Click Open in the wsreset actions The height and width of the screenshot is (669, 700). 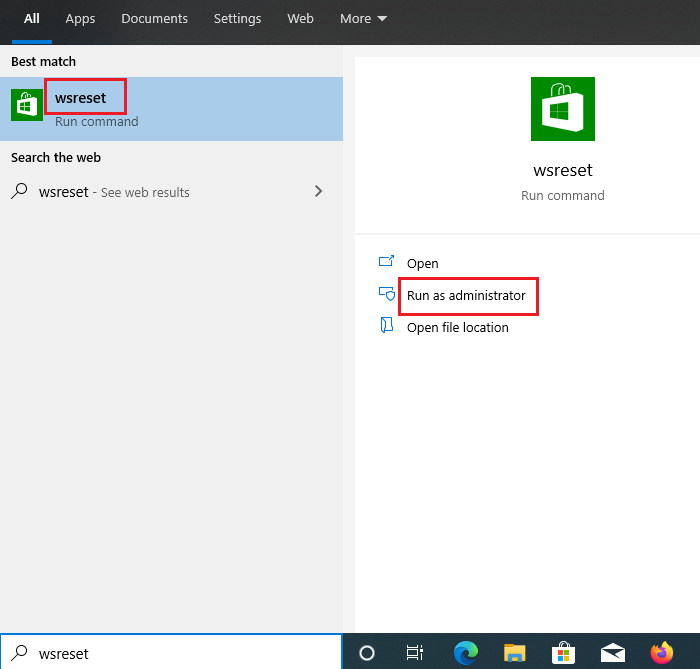point(422,264)
